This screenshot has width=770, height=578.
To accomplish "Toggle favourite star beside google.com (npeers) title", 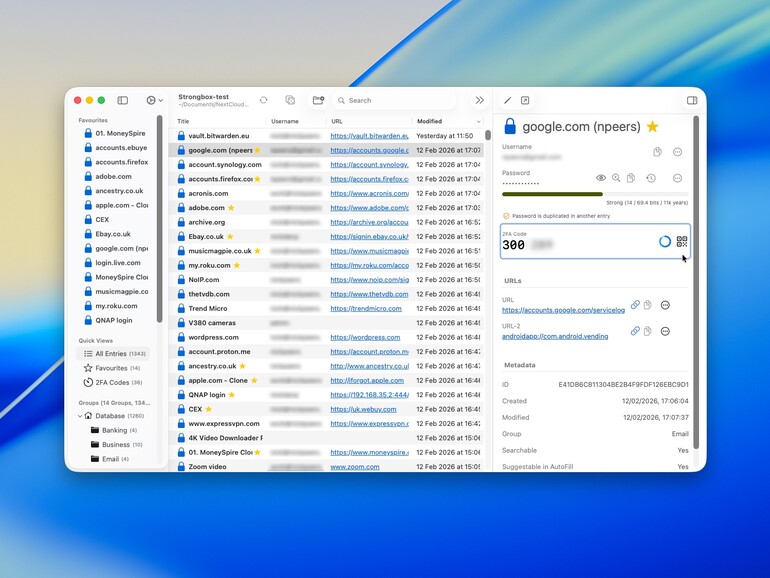I will [652, 127].
